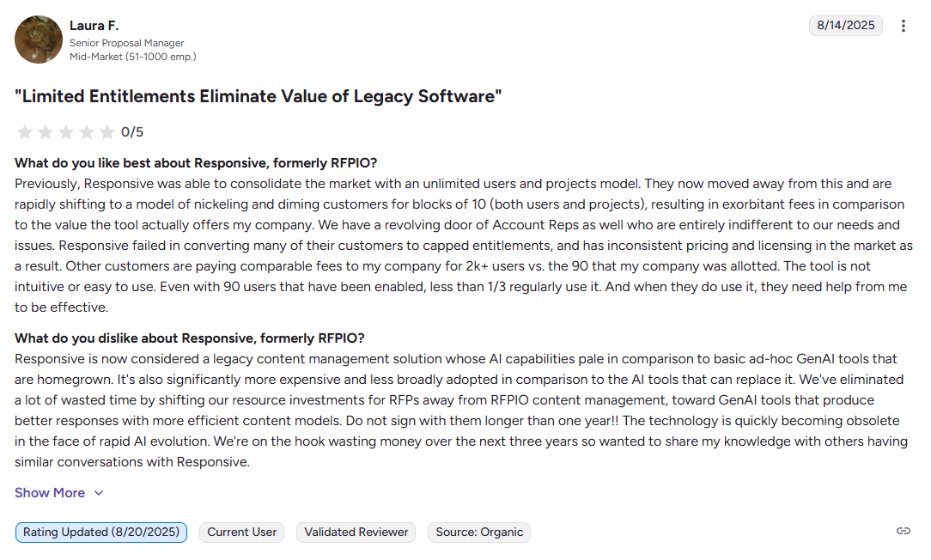Open reviewer name Laura F.
The height and width of the screenshot is (560, 931).
tap(94, 26)
